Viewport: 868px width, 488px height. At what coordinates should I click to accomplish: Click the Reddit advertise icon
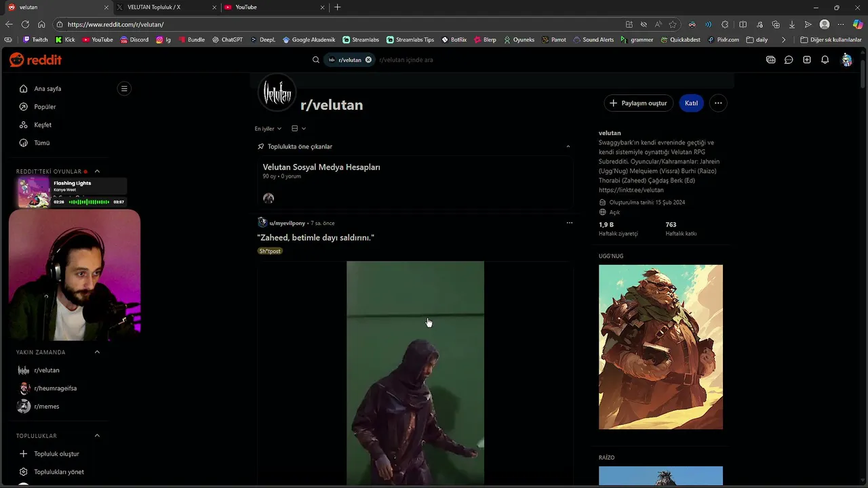[770, 60]
